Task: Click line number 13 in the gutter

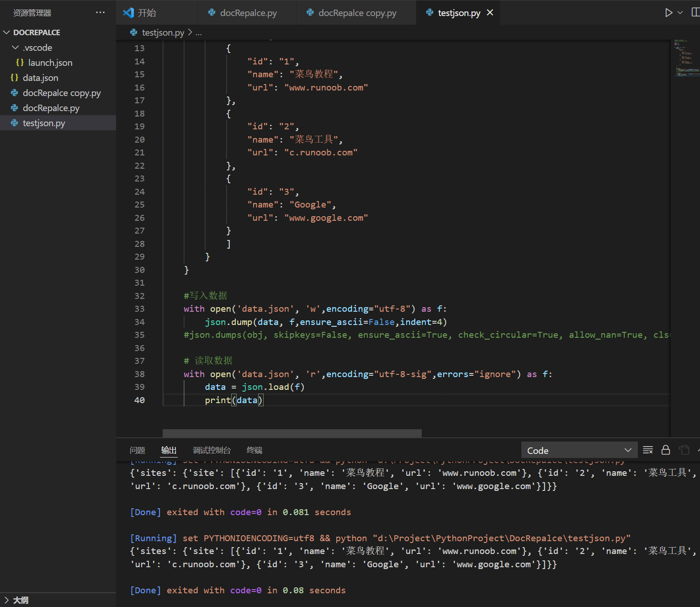Action: pos(139,48)
